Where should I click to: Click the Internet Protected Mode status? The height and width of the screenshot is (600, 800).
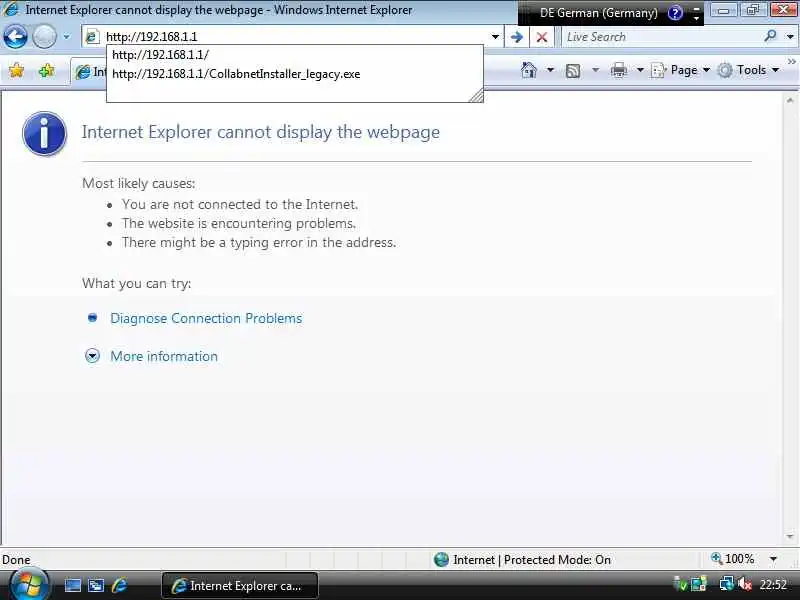pyautogui.click(x=522, y=560)
